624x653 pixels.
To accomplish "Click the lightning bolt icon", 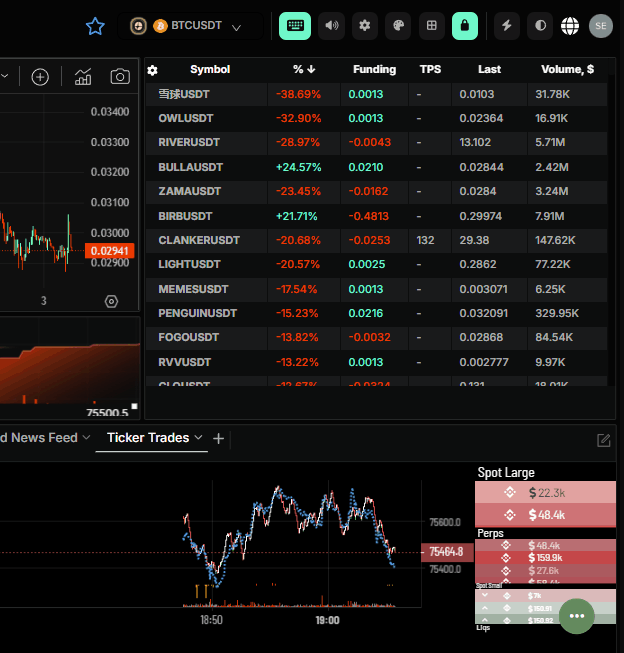I will click(x=508, y=26).
